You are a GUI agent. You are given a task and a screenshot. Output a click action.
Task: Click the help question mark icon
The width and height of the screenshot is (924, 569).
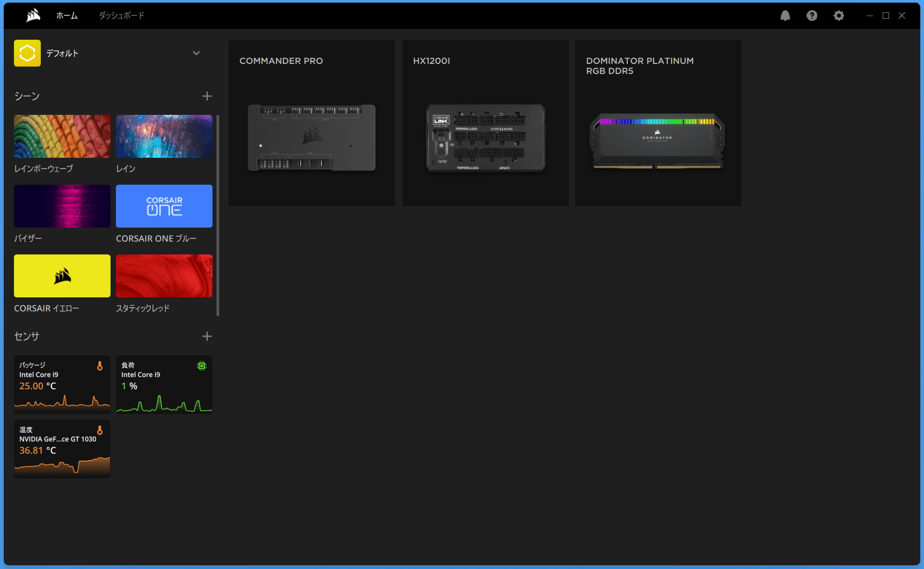pyautogui.click(x=812, y=16)
